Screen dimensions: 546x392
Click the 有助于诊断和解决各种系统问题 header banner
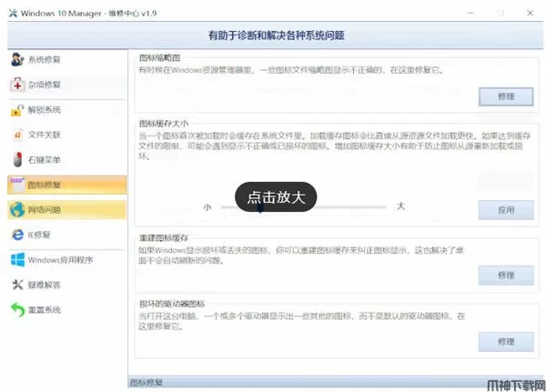click(x=276, y=35)
